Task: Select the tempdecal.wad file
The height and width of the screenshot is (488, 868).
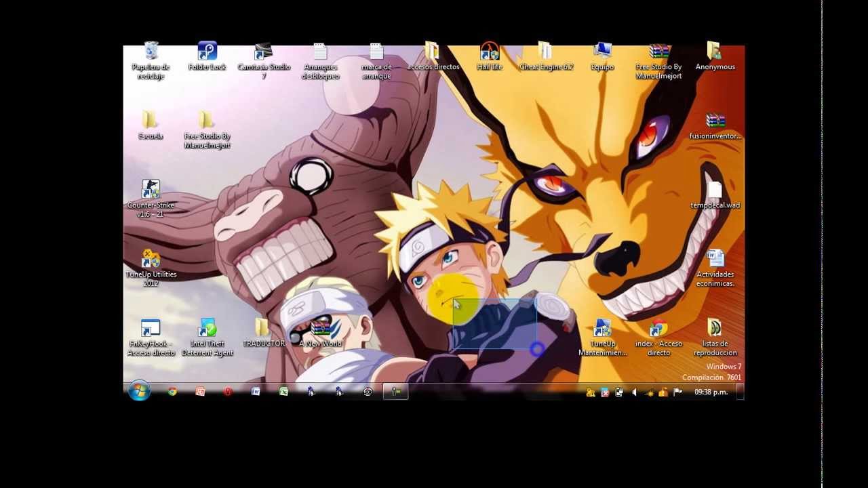Action: tap(715, 195)
